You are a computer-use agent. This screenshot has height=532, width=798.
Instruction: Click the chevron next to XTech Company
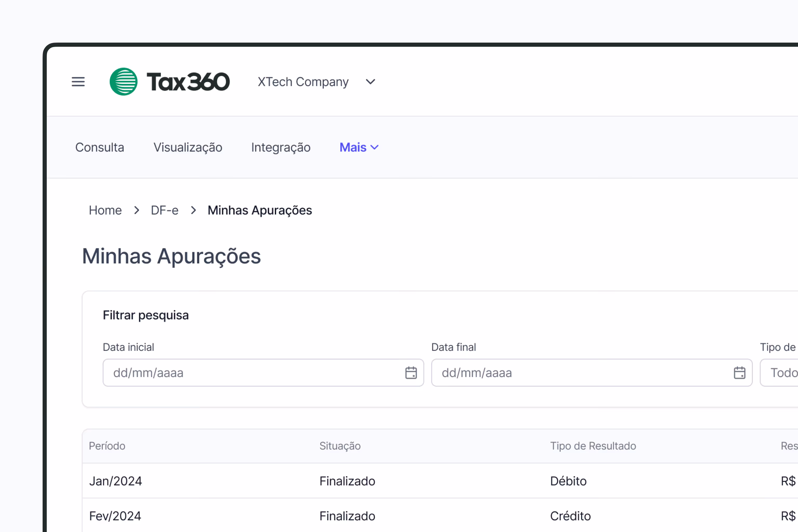(370, 82)
